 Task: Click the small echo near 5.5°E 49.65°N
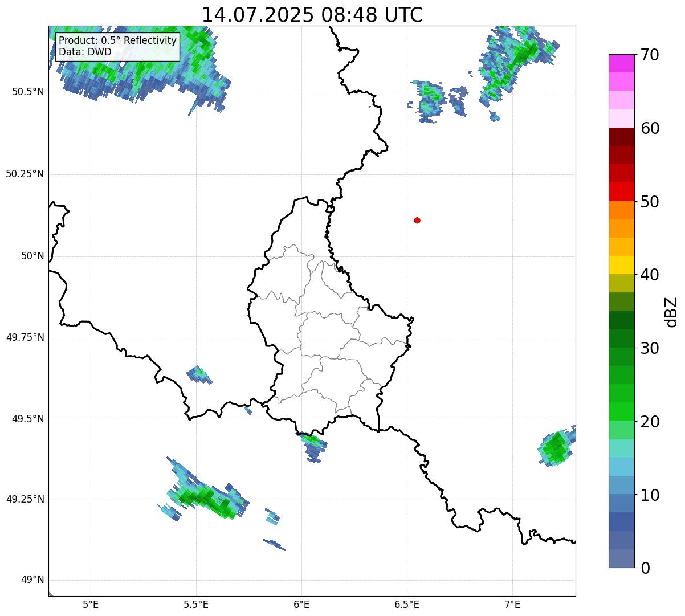point(199,374)
